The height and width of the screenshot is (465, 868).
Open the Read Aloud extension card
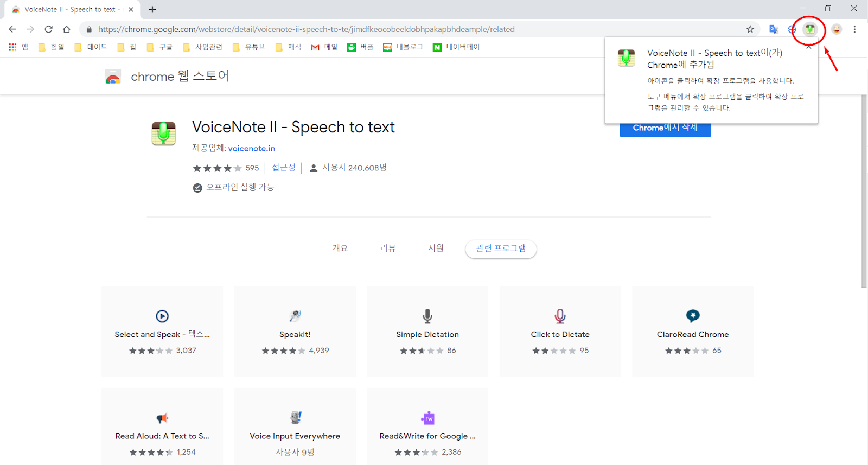[x=162, y=426]
